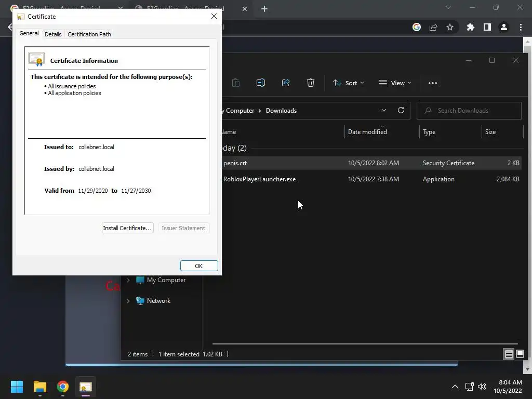The image size is (532, 399).
Task: Click the Search Downloads field
Action: tap(469, 111)
